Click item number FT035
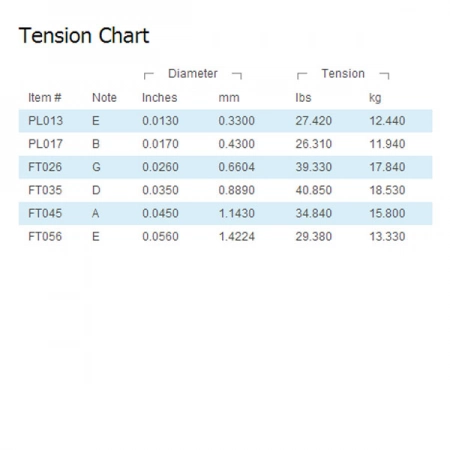The image size is (450, 450). (x=45, y=190)
